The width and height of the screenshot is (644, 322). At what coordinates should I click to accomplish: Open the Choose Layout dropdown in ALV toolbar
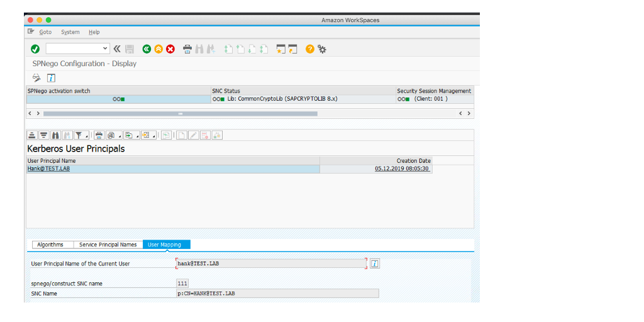coord(148,135)
